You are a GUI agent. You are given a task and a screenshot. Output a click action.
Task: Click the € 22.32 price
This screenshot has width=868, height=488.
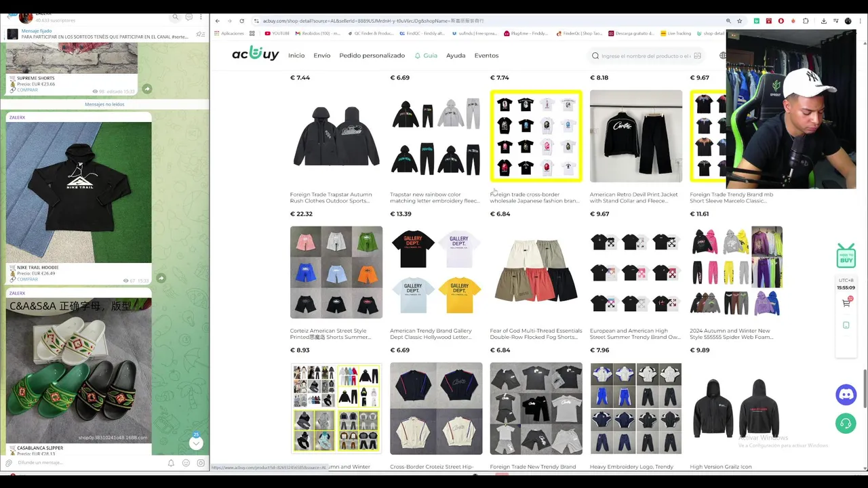click(x=301, y=213)
